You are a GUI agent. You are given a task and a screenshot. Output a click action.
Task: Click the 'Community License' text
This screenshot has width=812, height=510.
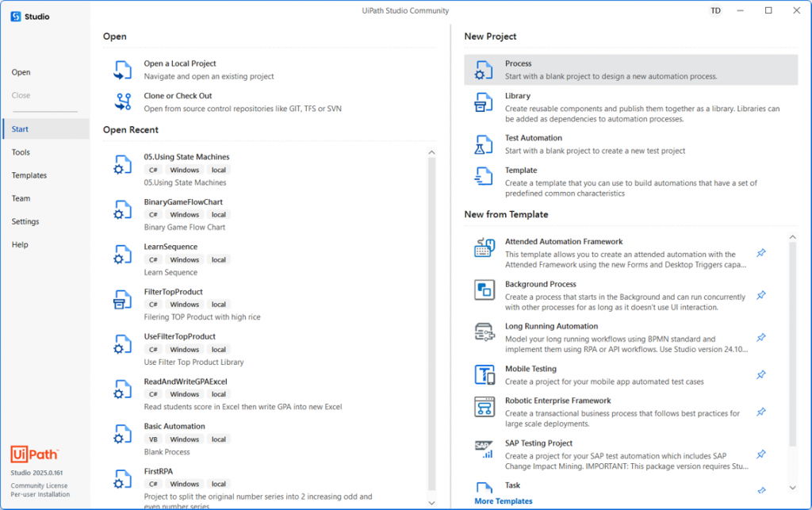pos(40,485)
